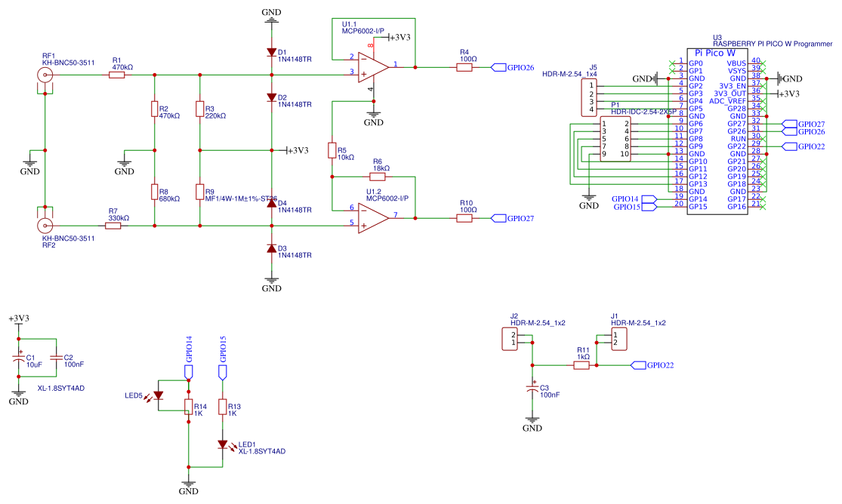Click the 'MF1/4W-1M±1%-ST26' value text
842x504 pixels.
[x=241, y=199]
